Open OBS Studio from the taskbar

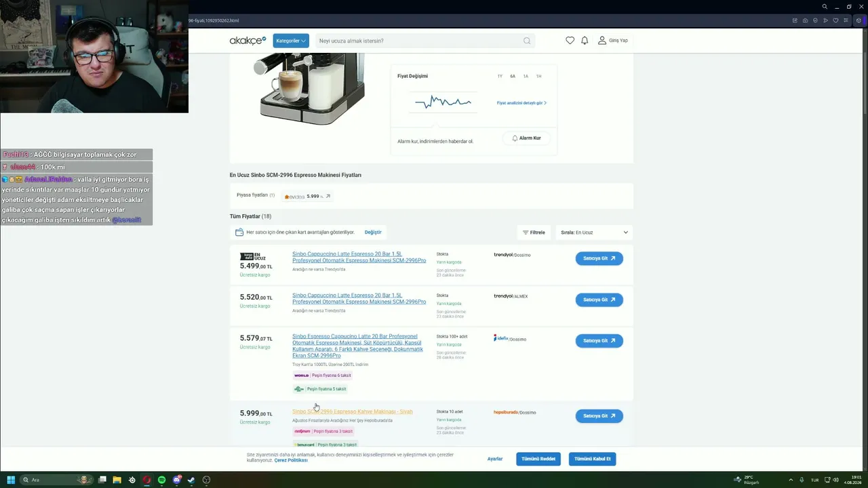[x=206, y=480]
